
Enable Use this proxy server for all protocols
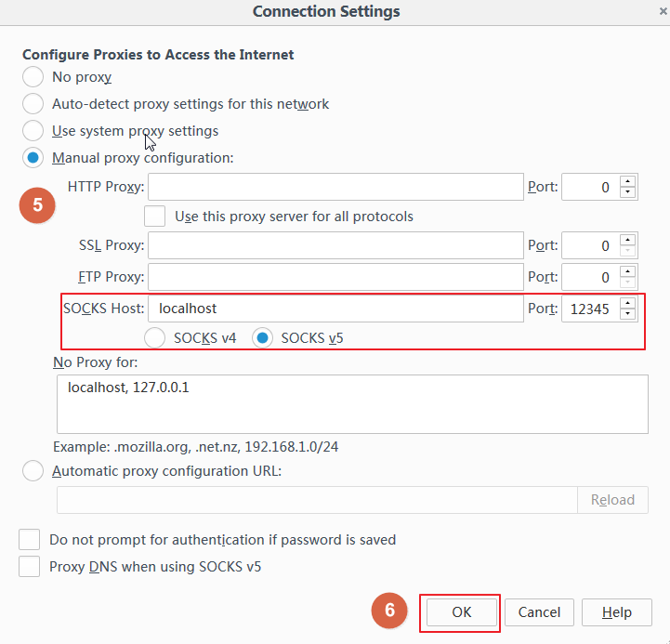coord(155,217)
